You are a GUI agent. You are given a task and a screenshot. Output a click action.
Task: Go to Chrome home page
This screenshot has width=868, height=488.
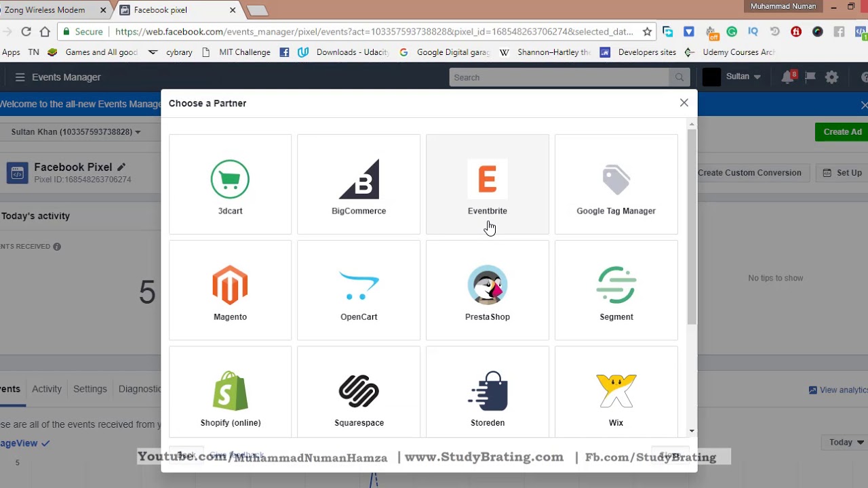click(x=45, y=31)
